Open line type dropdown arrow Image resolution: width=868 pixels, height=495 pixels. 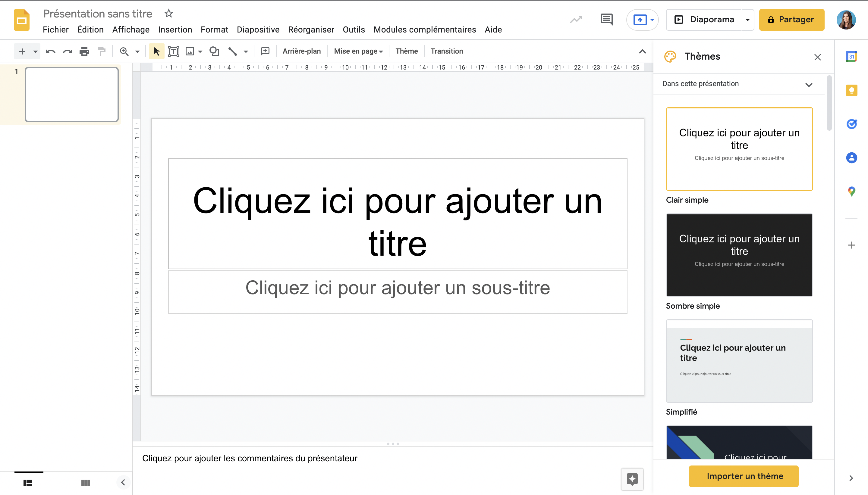click(x=246, y=52)
